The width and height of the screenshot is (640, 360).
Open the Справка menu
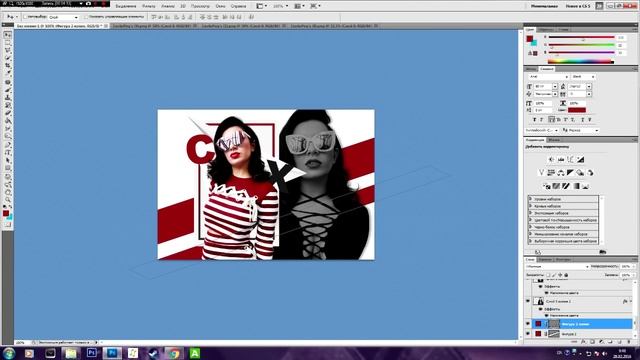pos(238,6)
